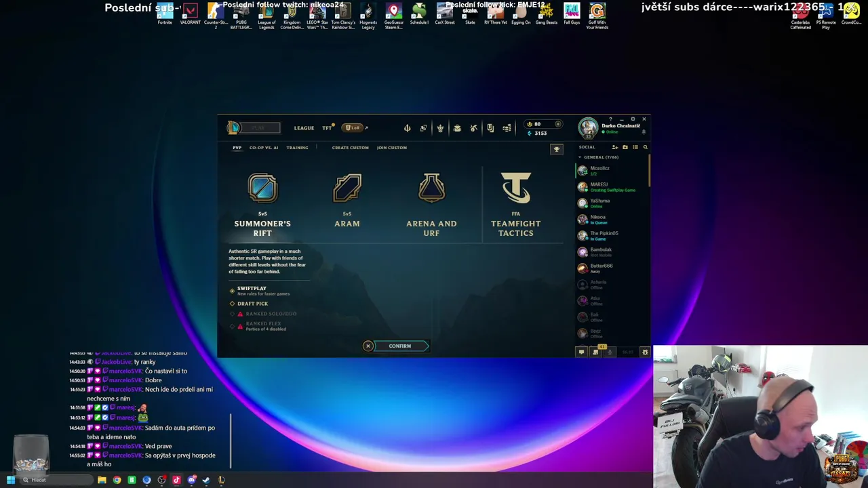Open missions icon with 41 badge

(x=596, y=351)
